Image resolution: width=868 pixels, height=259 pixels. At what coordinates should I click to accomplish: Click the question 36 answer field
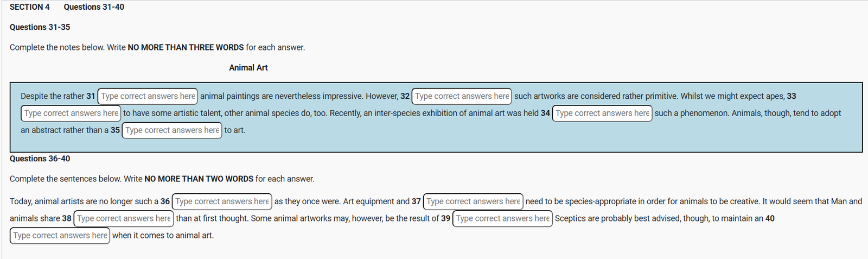222,201
